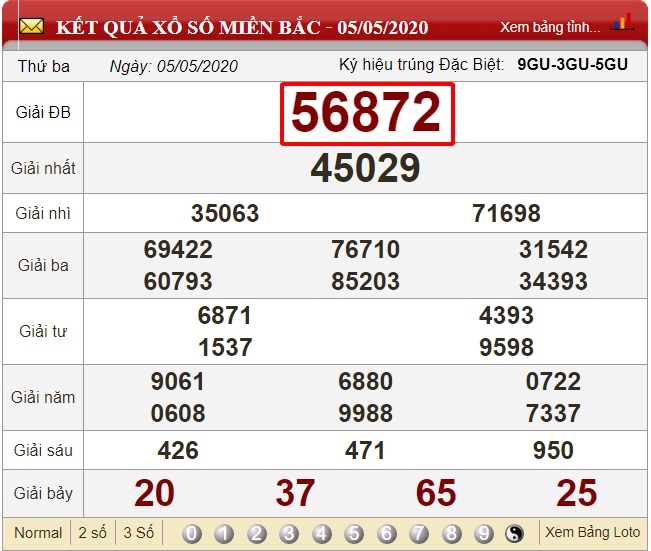This screenshot has height=551, width=651.
Task: Select digit 7 ball filter
Action: pos(419,533)
